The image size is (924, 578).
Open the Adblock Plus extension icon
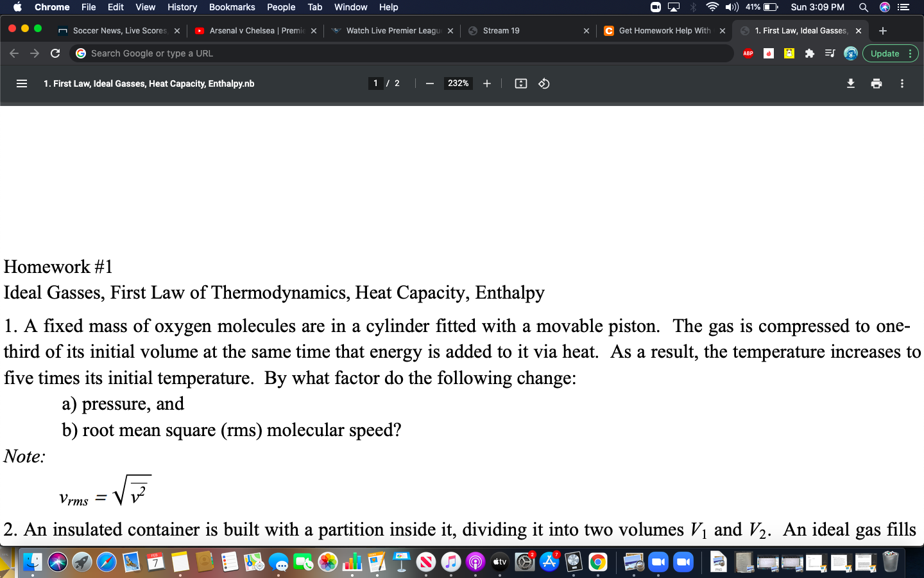pos(748,53)
